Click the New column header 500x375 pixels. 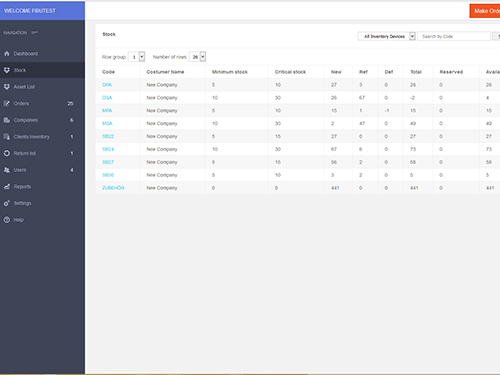pyautogui.click(x=336, y=72)
